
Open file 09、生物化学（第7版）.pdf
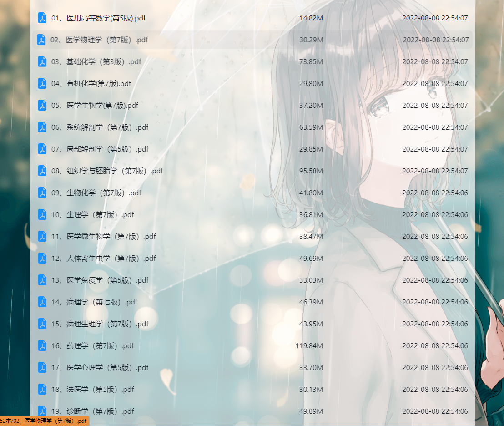point(96,193)
